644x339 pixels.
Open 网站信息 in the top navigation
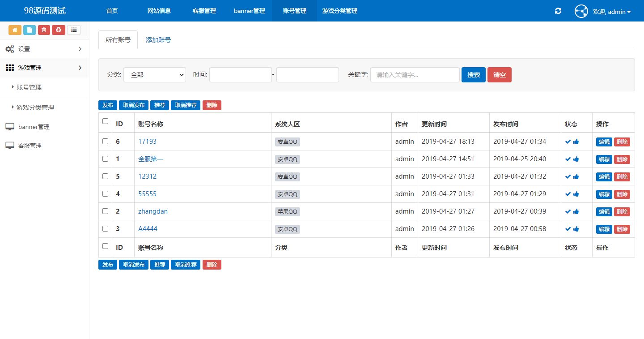coord(159,11)
